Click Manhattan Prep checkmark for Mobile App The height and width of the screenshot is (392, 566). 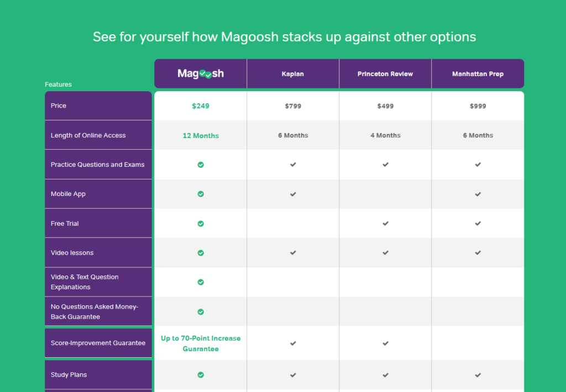click(x=478, y=194)
